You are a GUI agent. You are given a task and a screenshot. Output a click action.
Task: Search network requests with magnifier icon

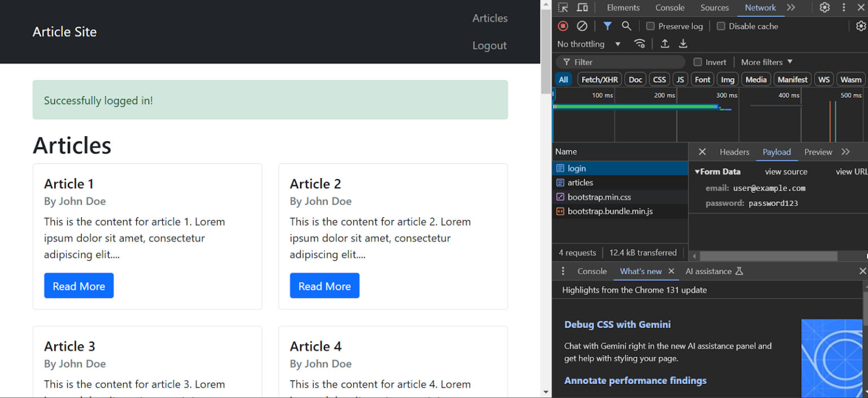(626, 26)
